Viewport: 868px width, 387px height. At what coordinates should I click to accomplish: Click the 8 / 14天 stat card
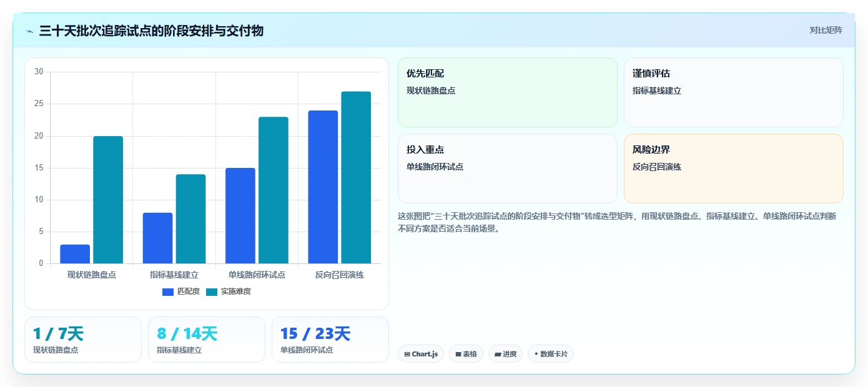[207, 340]
